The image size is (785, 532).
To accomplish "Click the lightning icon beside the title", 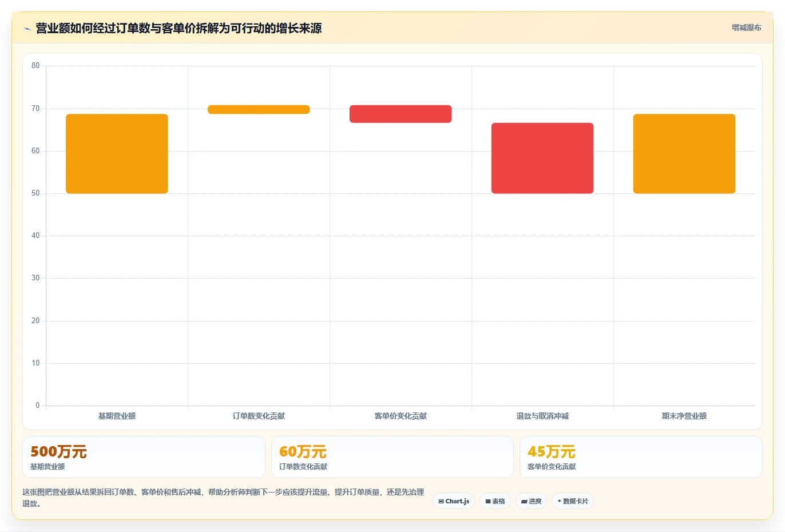I will click(x=27, y=29).
